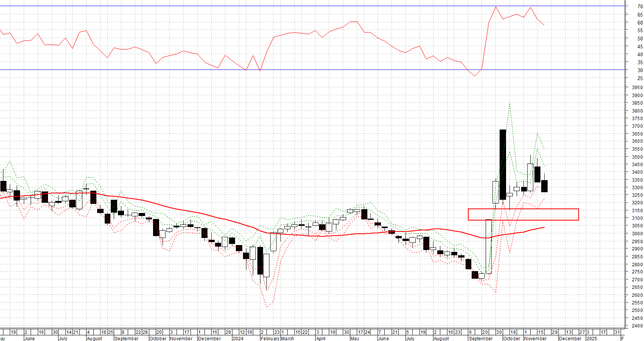Click the 2700 price axis label

[637, 280]
